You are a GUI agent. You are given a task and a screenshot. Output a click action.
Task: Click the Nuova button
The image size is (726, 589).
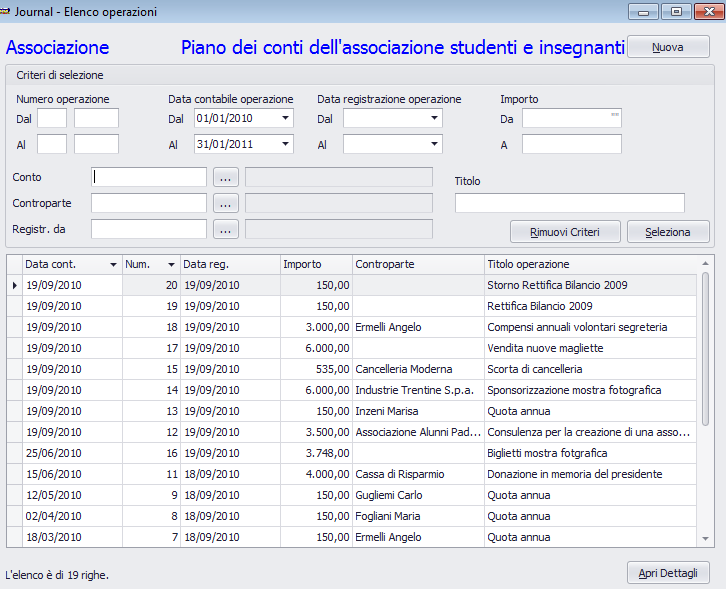tap(668, 47)
